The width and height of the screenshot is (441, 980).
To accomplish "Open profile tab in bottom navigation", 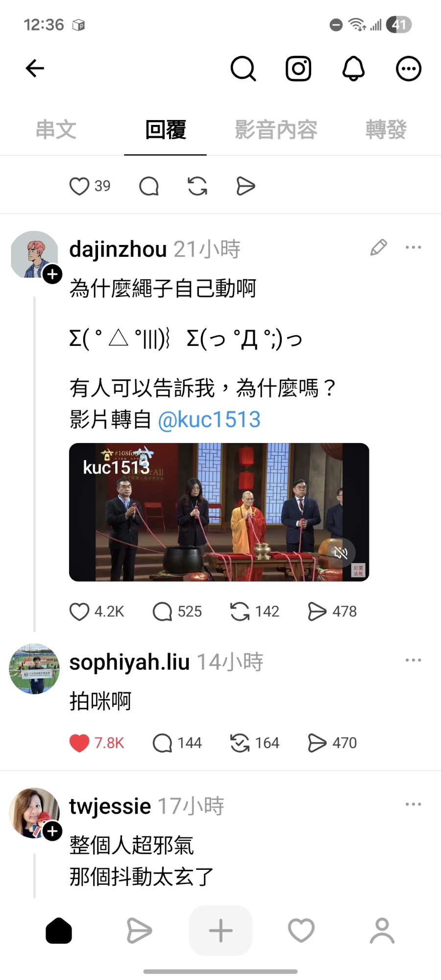I will point(382,931).
